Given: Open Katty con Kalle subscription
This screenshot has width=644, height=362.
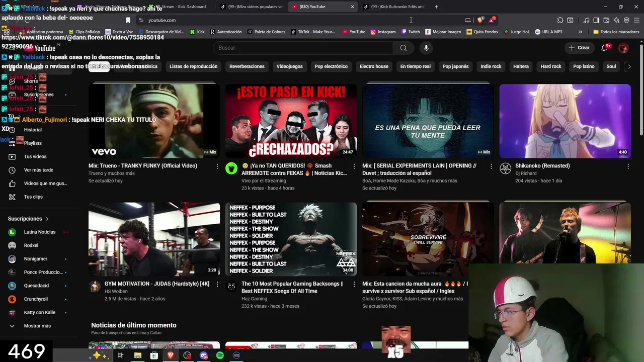Looking at the screenshot, I should point(38,312).
